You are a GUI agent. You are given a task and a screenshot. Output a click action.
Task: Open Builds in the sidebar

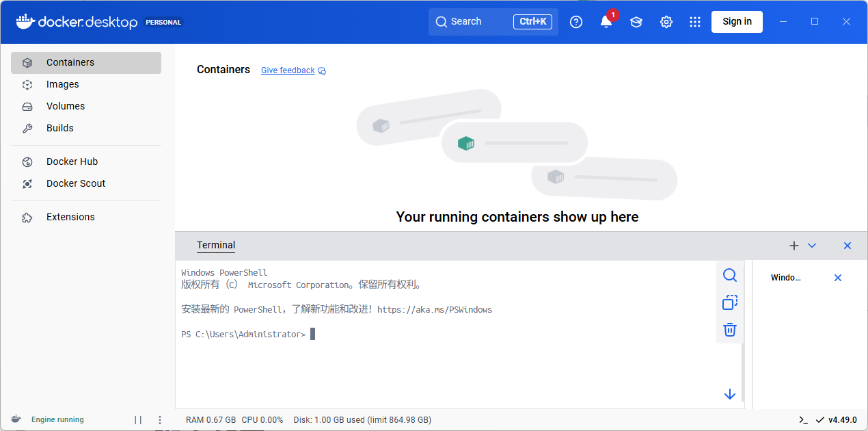(86, 128)
